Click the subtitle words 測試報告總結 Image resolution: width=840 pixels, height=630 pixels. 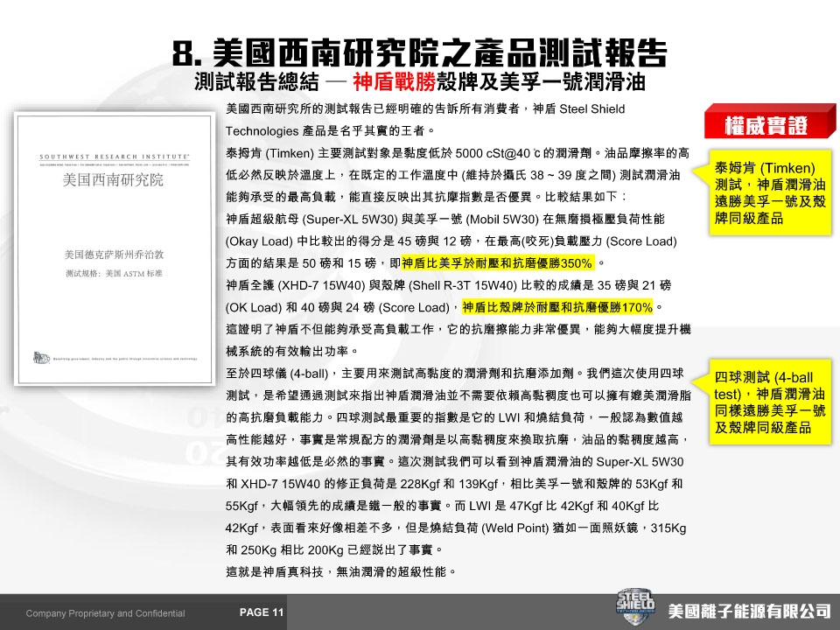click(256, 82)
